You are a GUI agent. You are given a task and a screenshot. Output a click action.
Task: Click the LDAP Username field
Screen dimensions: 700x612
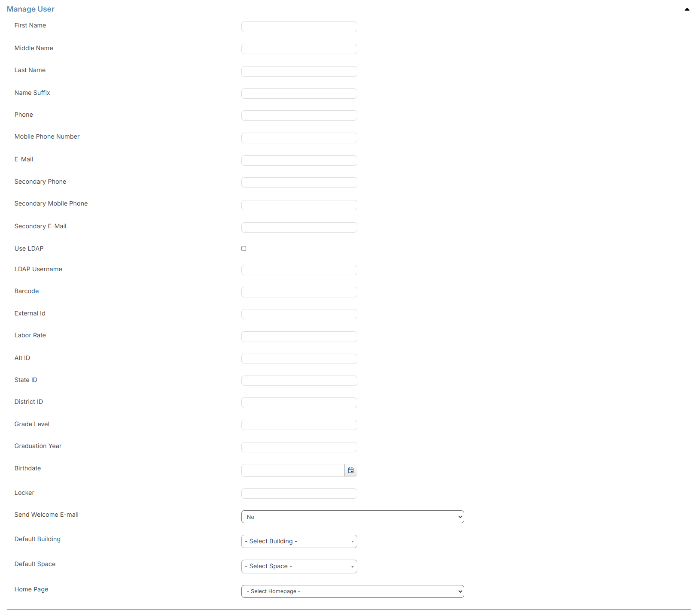click(x=298, y=270)
